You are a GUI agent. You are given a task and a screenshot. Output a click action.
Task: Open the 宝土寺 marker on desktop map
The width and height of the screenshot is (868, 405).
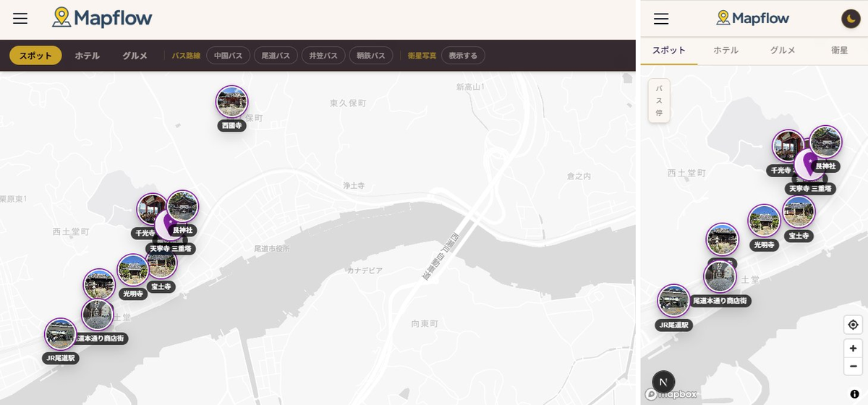162,263
